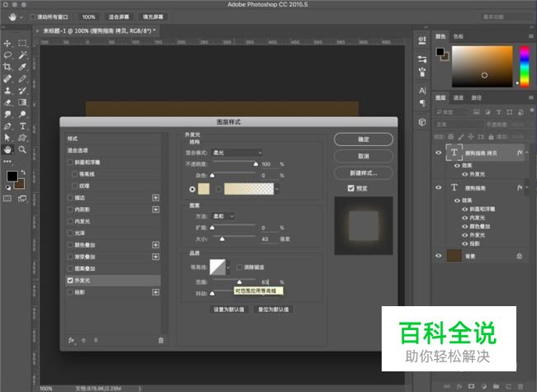This screenshot has width=537, height=392.
Task: Click the 设置为默认值 button
Action: coord(229,309)
